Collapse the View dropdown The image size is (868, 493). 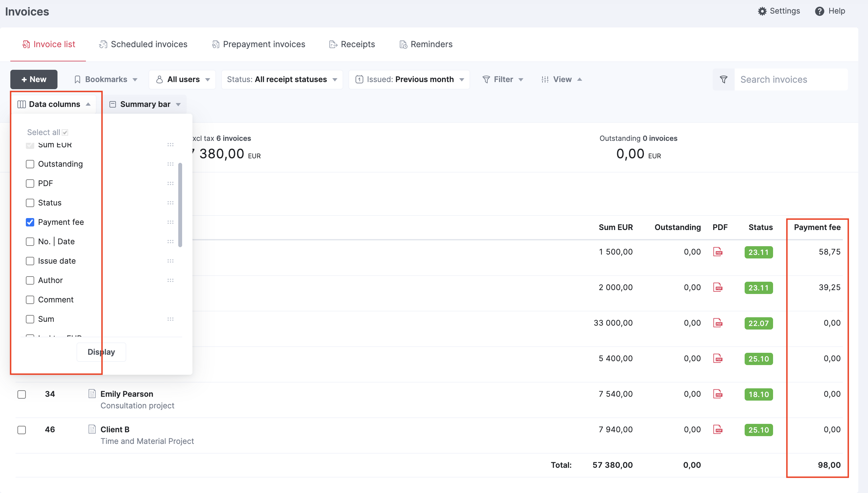pos(562,79)
